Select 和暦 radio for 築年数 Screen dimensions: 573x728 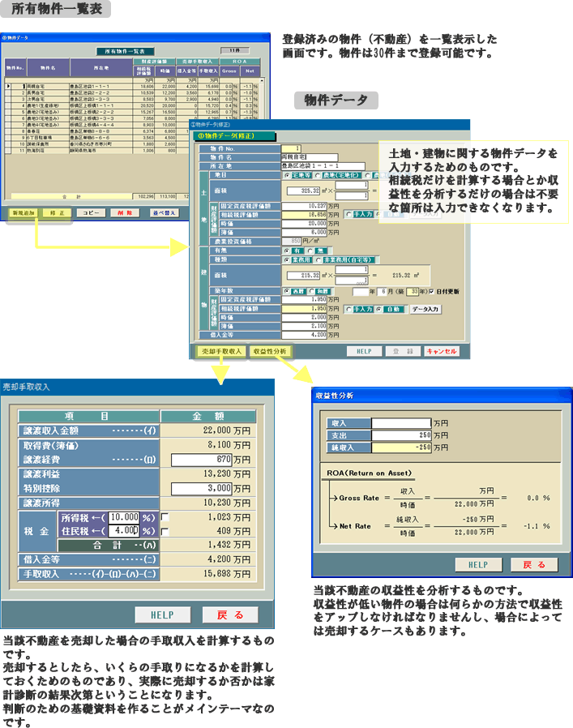click(310, 292)
